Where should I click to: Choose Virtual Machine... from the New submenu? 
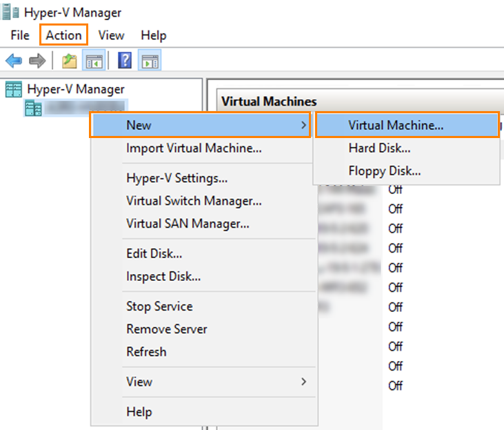click(396, 126)
